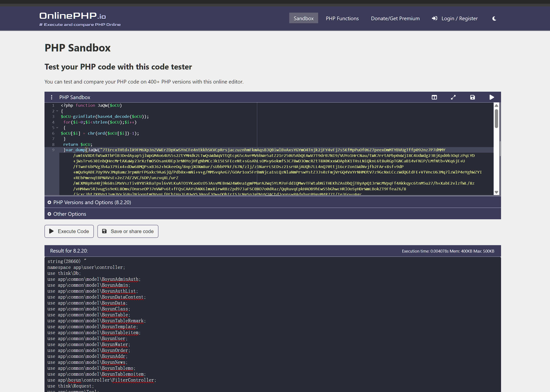Screen dimensions: 550x392
Task: Click line number 1 in editor gutter
Action: tap(53, 105)
